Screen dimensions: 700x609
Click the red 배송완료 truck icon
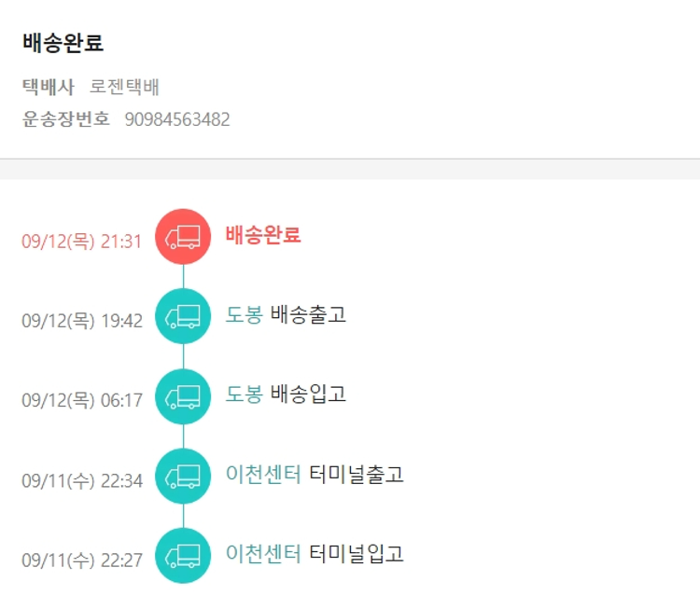click(183, 237)
